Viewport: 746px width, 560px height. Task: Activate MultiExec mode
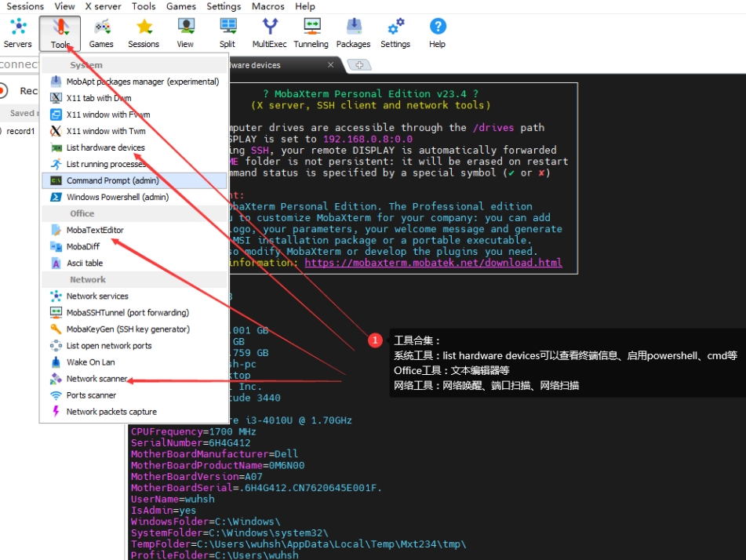click(x=269, y=31)
